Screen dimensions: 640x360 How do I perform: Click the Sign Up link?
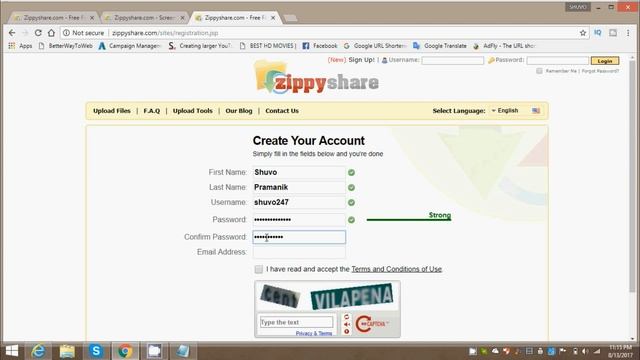(x=361, y=60)
